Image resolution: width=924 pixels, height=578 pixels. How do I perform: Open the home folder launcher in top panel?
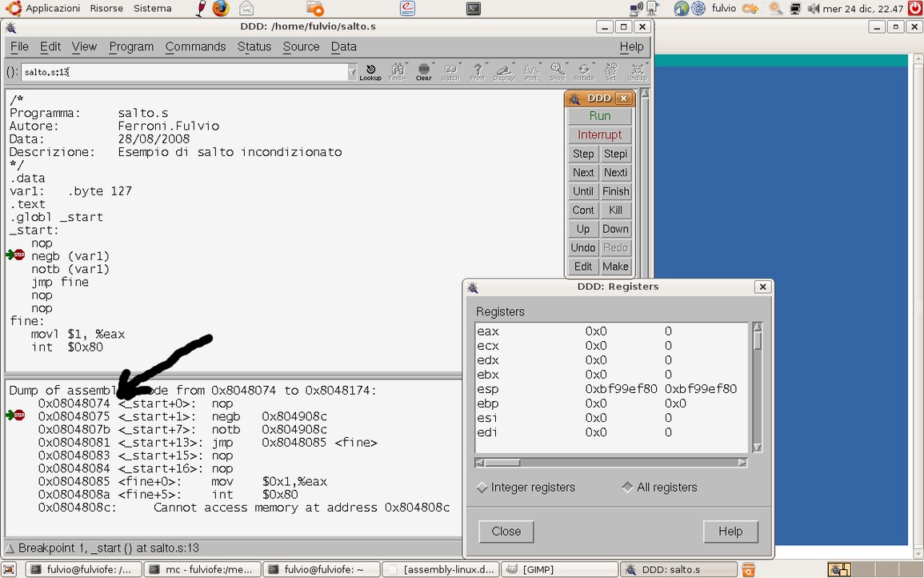point(315,8)
